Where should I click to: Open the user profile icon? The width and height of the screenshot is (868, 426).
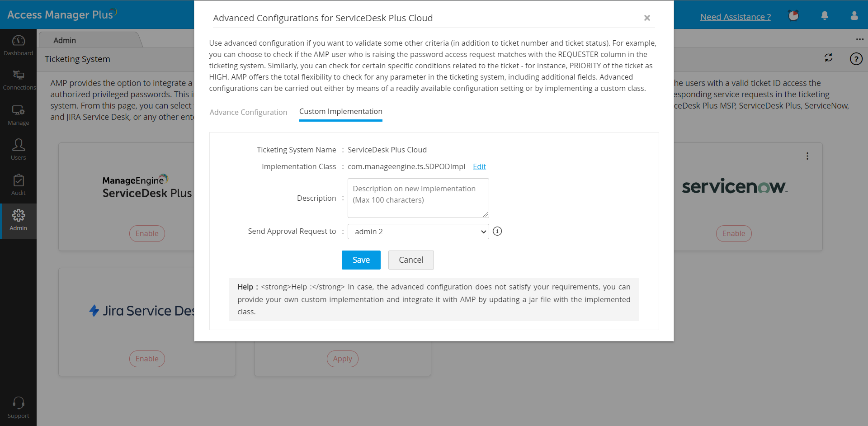(x=854, y=16)
